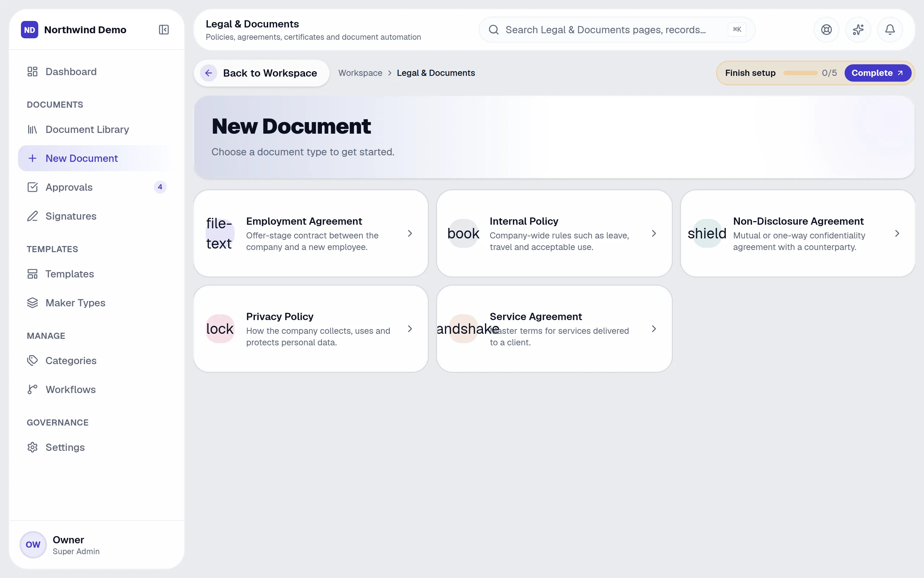Screen dimensions: 924x578
Task: Open Categories under Manage
Action: pos(97,361)
